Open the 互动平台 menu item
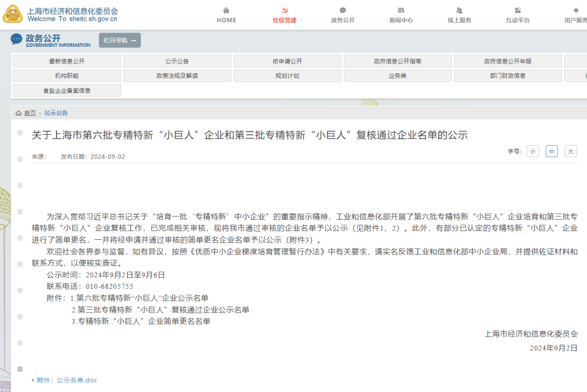The image size is (587, 392). (518, 20)
